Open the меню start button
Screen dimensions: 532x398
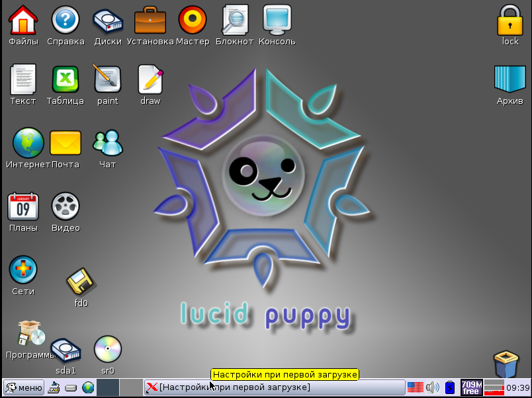24,387
